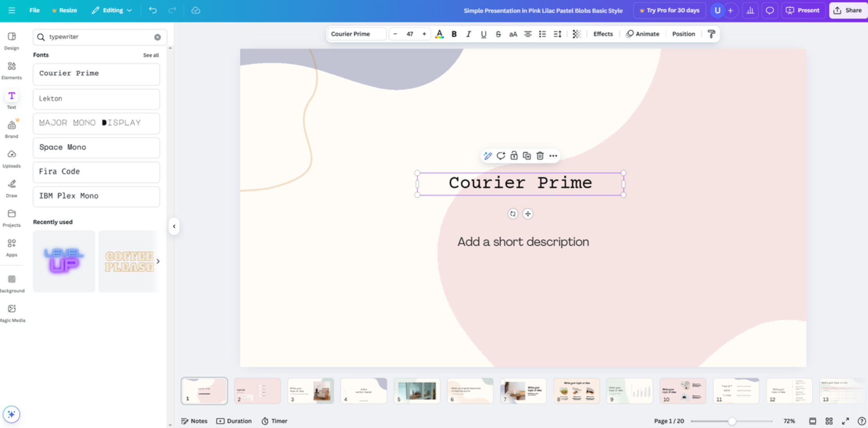Collapse the left sidebar panel

point(174,226)
